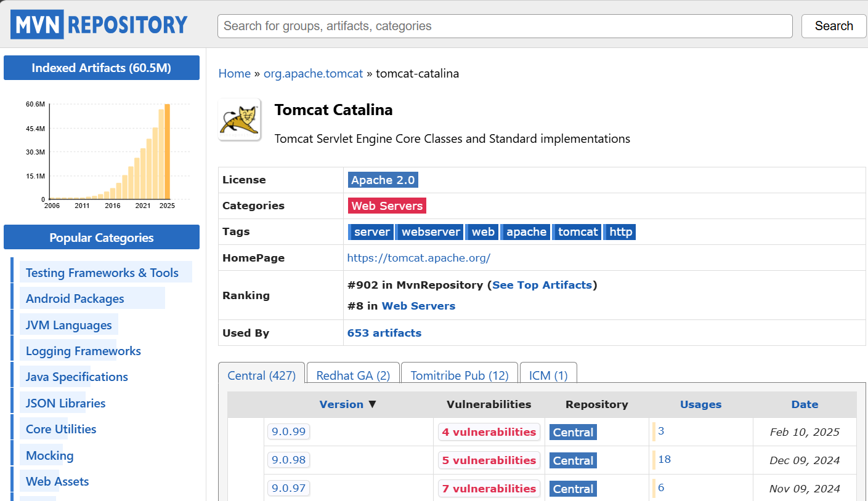This screenshot has width=868, height=501.
Task: Select the apache tag
Action: 525,231
